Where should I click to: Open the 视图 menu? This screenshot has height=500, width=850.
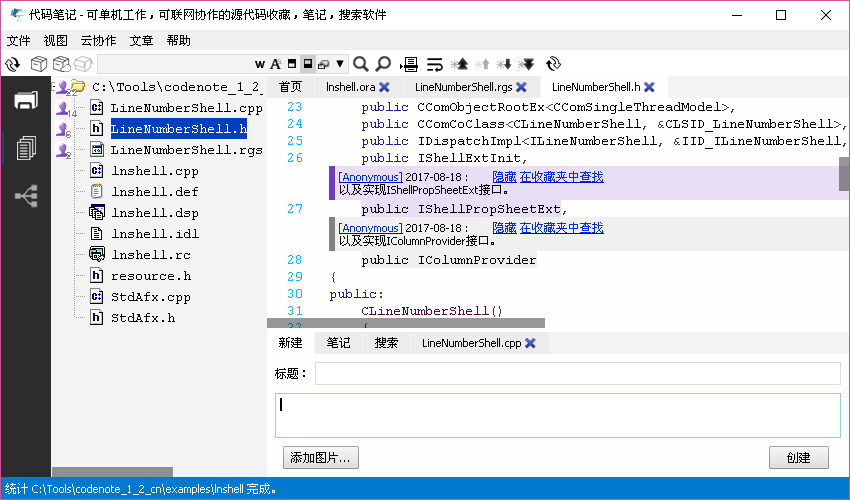pyautogui.click(x=55, y=41)
